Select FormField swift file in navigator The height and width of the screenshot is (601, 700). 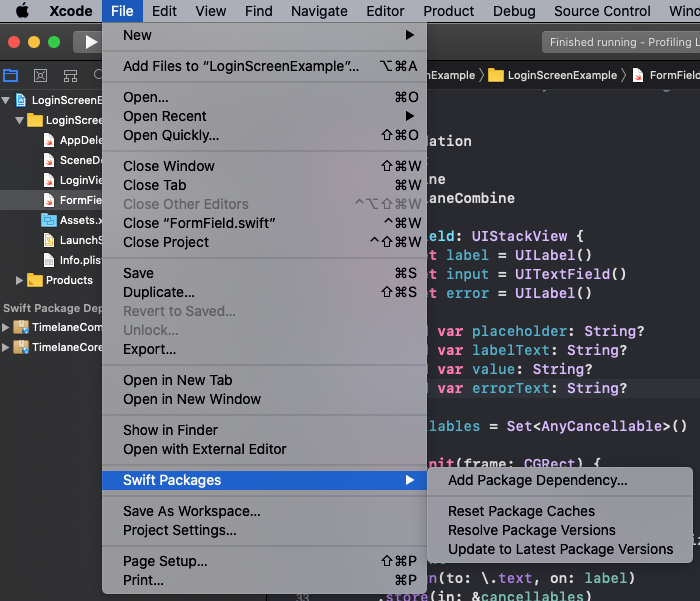coord(51,200)
